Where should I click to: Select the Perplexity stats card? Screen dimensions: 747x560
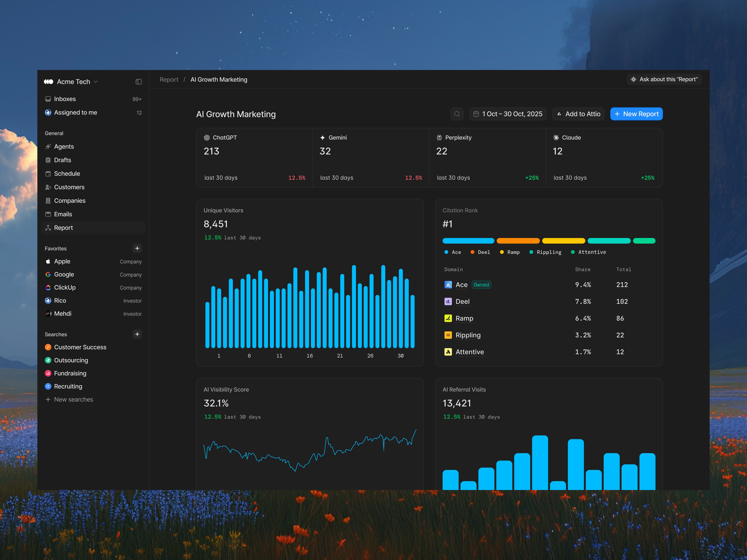(x=488, y=158)
